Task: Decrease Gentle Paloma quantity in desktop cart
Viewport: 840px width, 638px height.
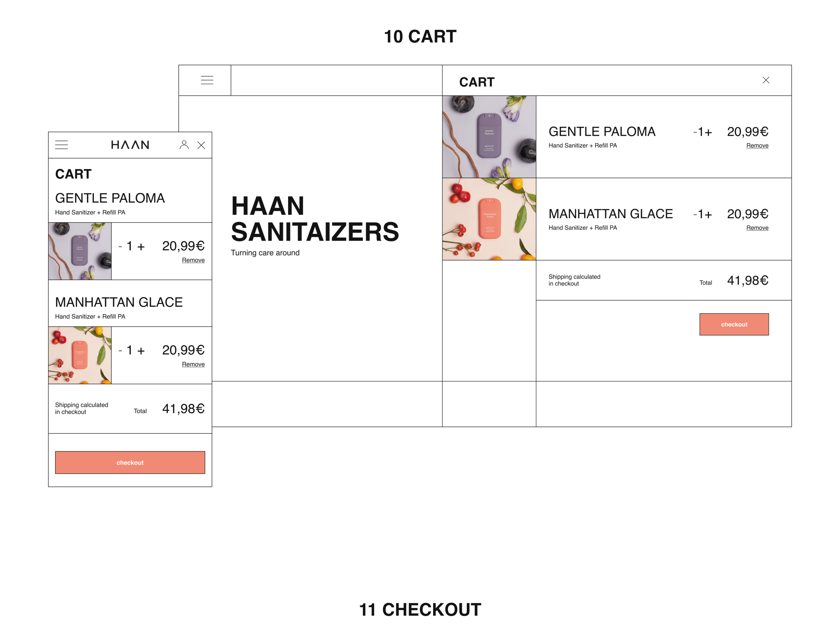Action: [695, 133]
